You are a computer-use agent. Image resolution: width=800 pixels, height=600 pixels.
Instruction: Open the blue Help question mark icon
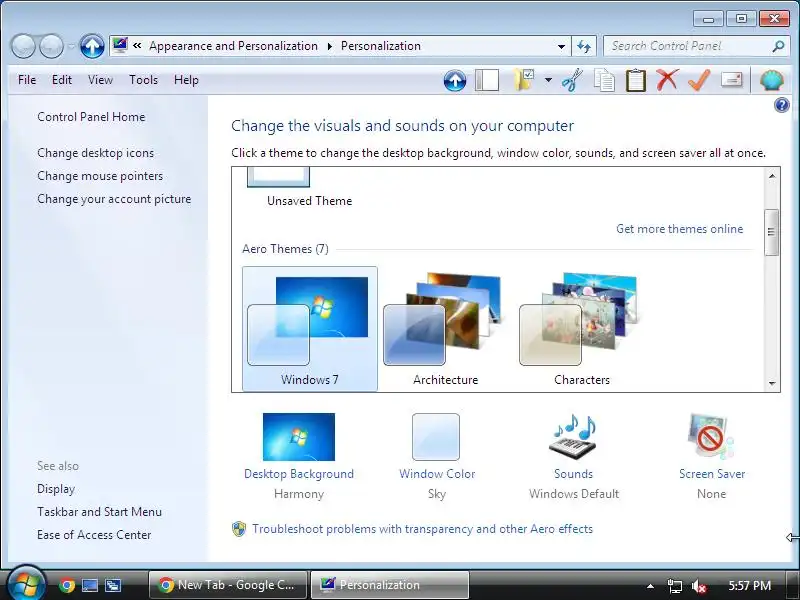click(782, 106)
